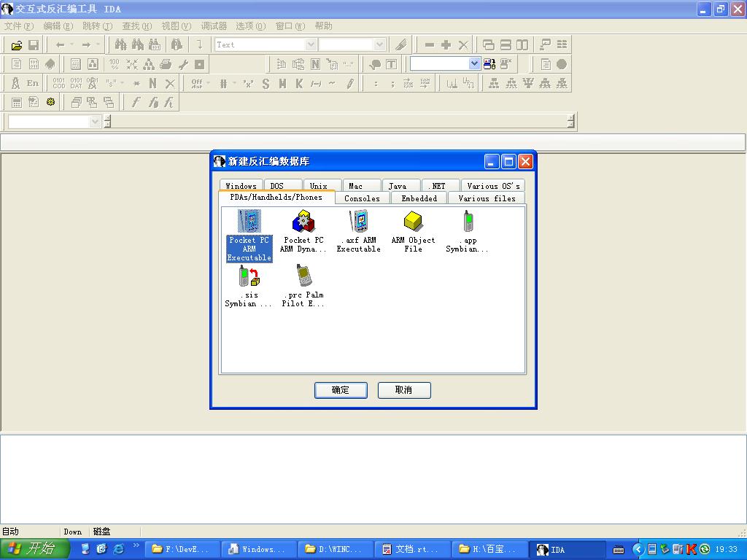Click the red K tray icon
The width and height of the screenshot is (747, 560).
pos(692,549)
